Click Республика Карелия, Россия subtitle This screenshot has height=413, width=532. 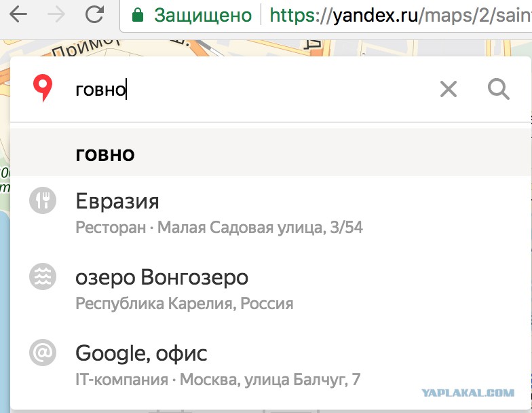tap(185, 303)
